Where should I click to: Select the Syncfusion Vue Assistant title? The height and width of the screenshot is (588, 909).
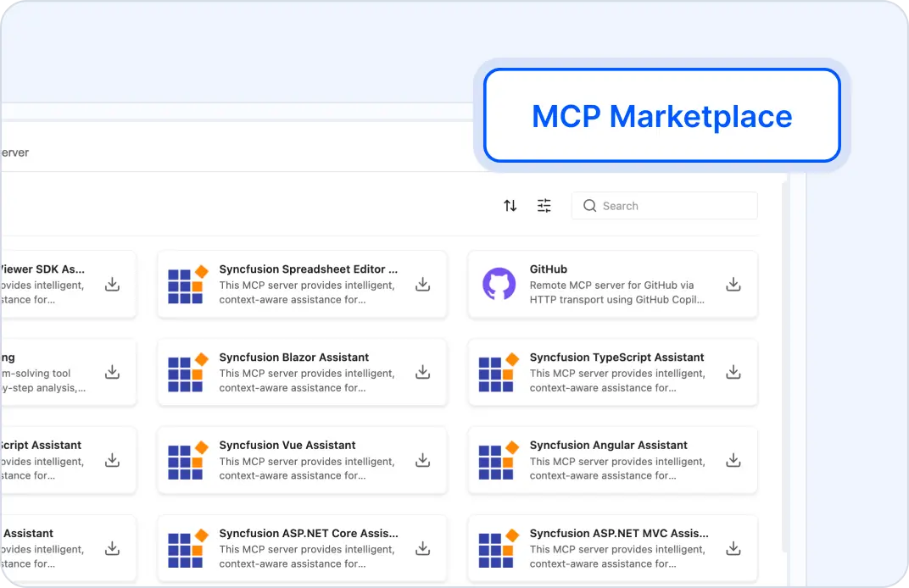(x=287, y=446)
